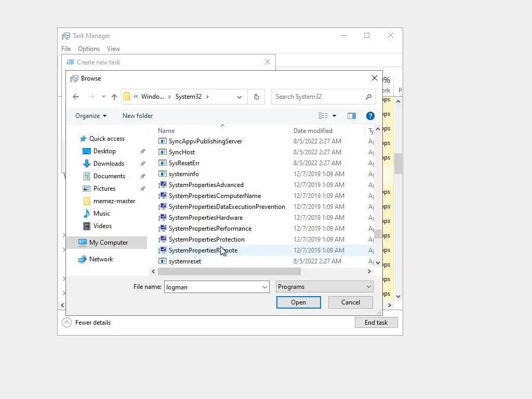The image size is (532, 399).
Task: Select the SystemPropertiesRemote file
Action: [x=203, y=250]
